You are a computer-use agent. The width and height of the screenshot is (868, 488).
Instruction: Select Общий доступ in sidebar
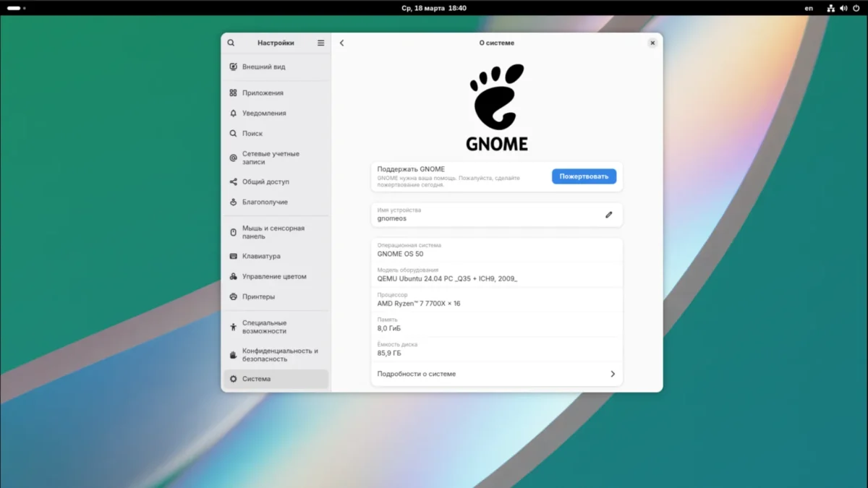tap(276, 181)
